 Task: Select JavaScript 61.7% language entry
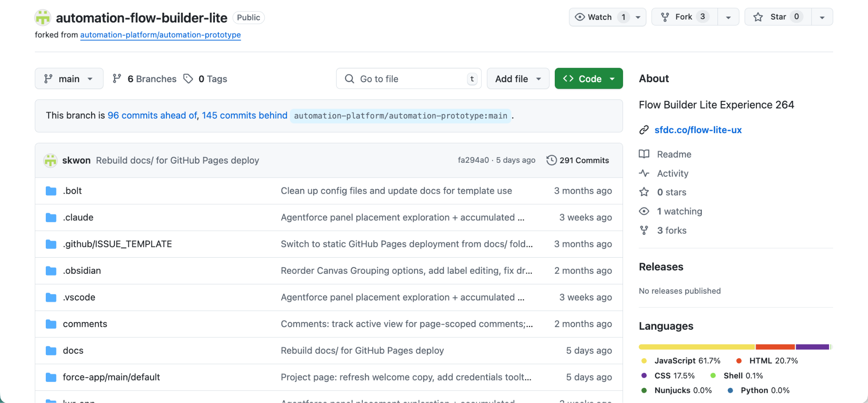click(681, 361)
